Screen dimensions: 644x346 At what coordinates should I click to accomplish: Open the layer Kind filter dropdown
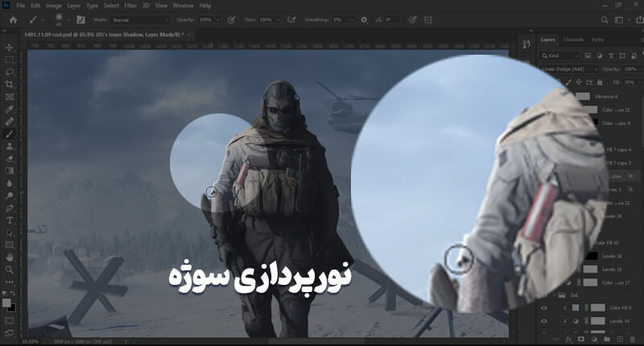(x=560, y=56)
